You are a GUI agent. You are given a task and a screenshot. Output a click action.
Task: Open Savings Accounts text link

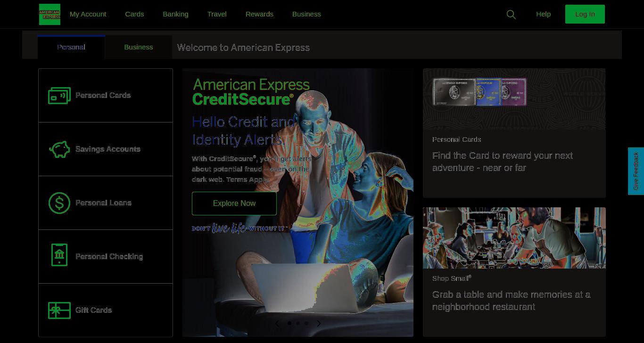(x=108, y=149)
